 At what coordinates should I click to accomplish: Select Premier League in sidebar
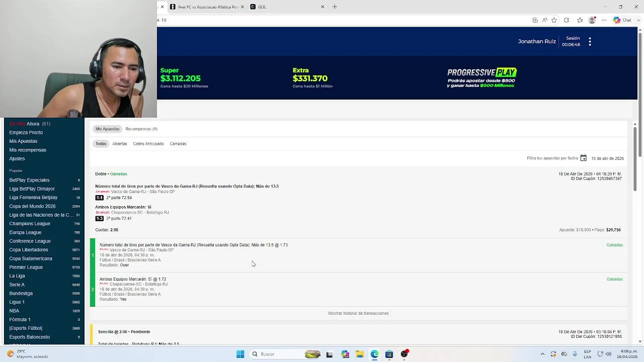44,267
